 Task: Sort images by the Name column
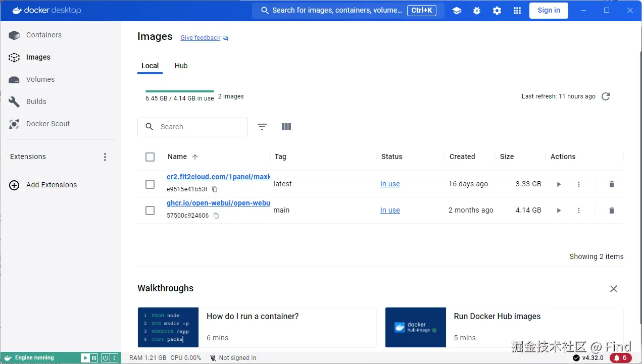183,157
